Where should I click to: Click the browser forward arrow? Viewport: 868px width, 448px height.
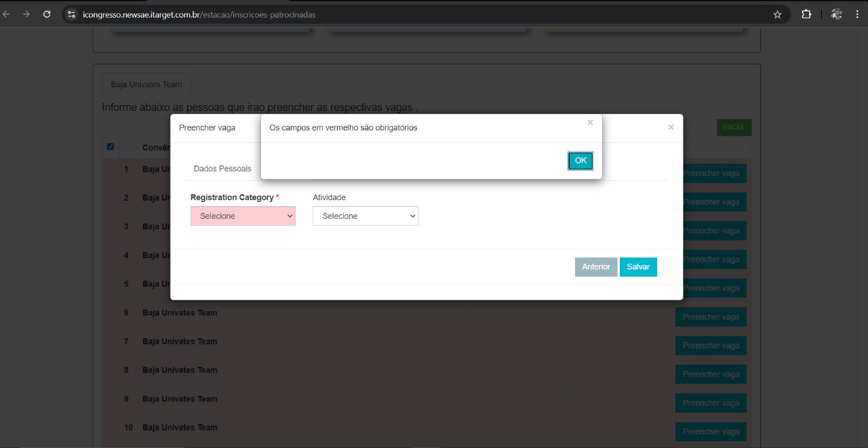(26, 14)
